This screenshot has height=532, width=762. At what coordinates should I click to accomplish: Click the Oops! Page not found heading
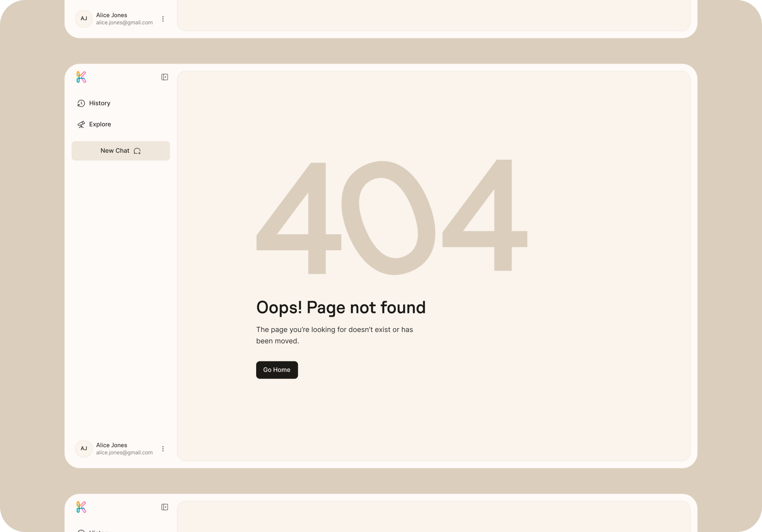(x=341, y=307)
